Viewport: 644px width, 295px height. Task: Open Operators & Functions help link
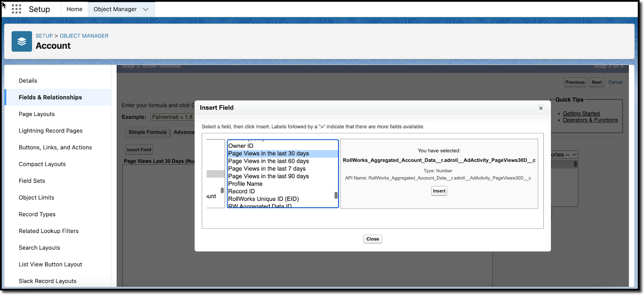point(590,120)
